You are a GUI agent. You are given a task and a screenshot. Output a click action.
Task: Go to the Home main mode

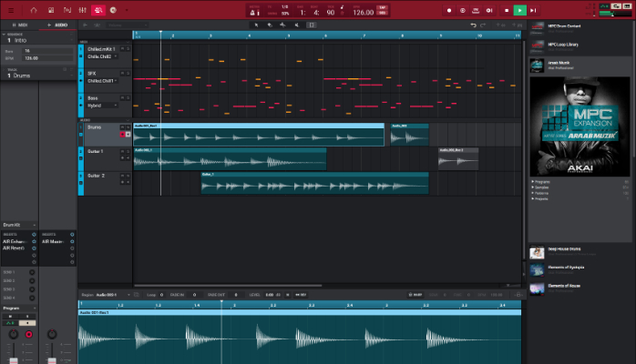click(34, 10)
